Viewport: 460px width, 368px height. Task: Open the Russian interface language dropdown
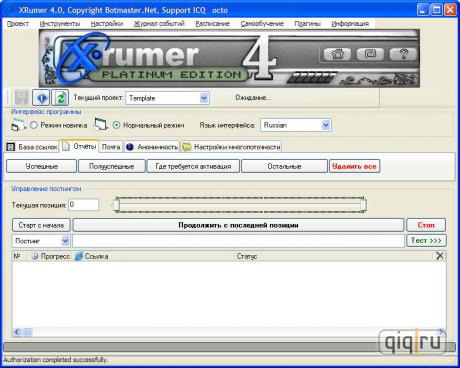tap(326, 125)
